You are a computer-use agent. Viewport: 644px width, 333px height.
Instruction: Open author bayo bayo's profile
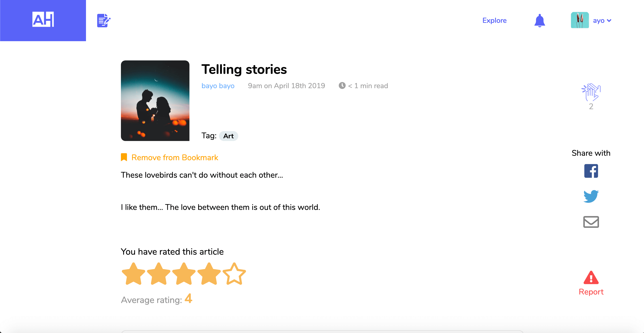pos(218,86)
